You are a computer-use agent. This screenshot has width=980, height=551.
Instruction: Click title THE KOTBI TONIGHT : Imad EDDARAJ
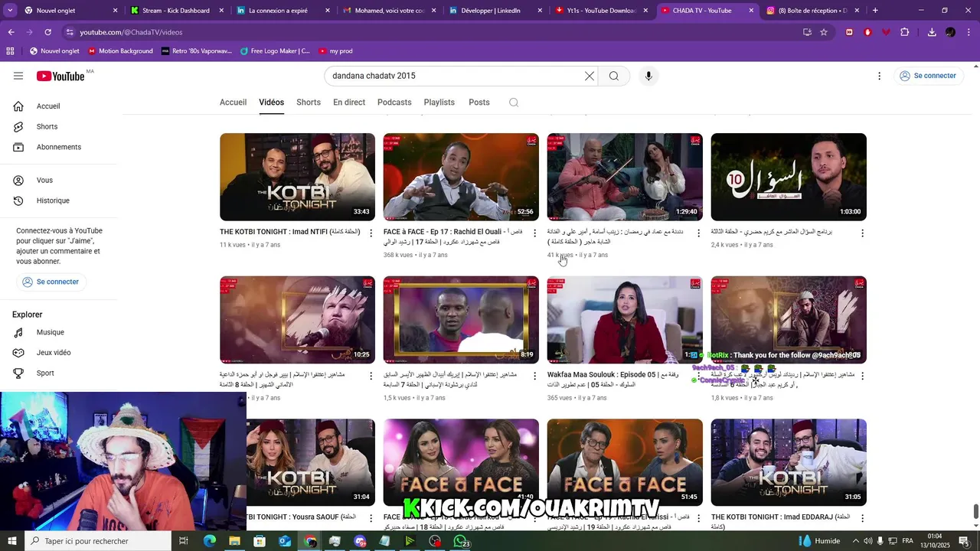pos(780,522)
